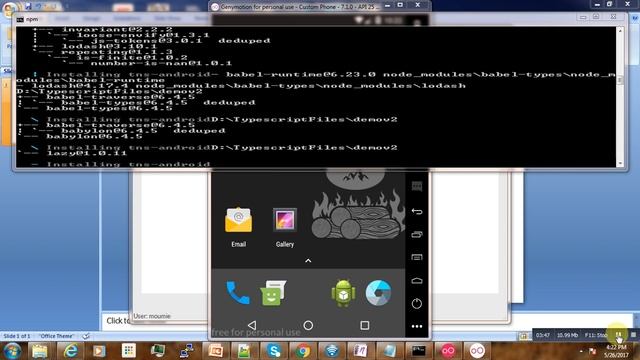Open the green Android robot app
Screen dimensions: 640x360
(343, 293)
